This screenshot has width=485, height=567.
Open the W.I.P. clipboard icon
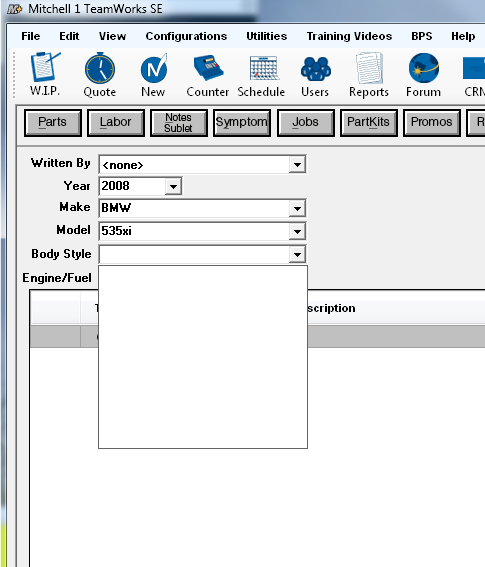click(45, 67)
